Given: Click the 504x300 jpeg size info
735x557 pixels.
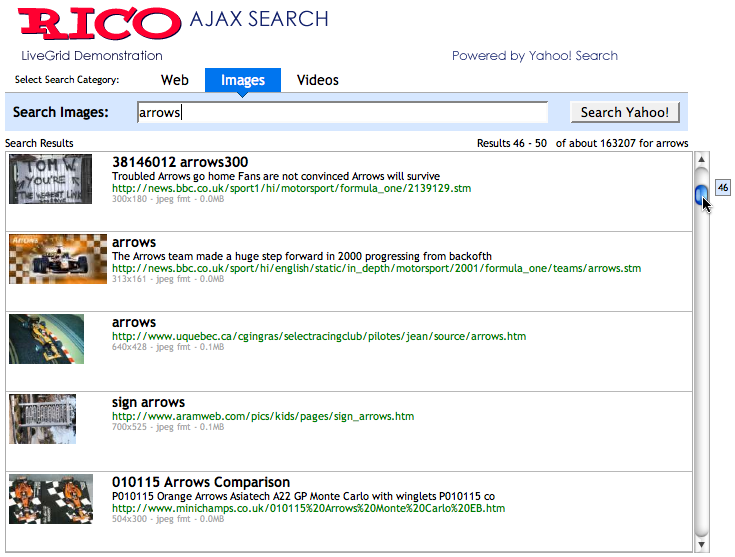Looking at the screenshot, I should [168, 519].
